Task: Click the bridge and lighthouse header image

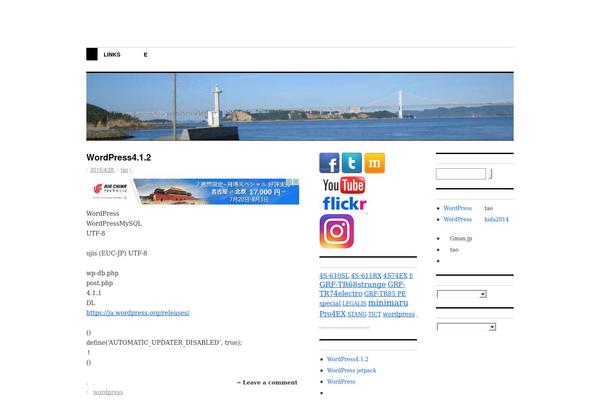Action: pos(300,107)
